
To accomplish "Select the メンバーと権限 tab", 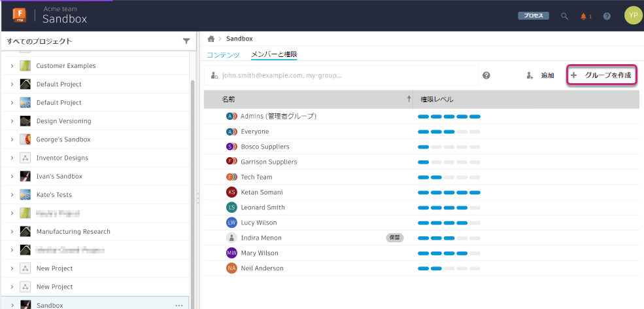I will click(x=274, y=55).
